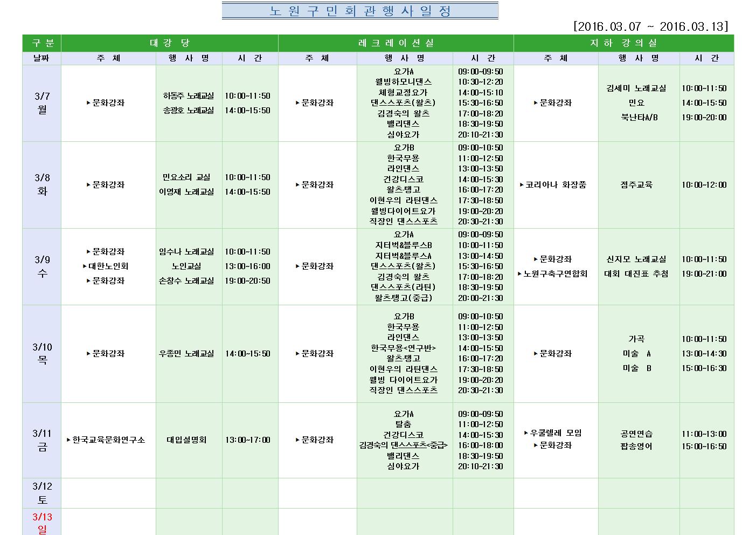
Task: Select the 3/7 월 date cell
Action: coord(42,103)
